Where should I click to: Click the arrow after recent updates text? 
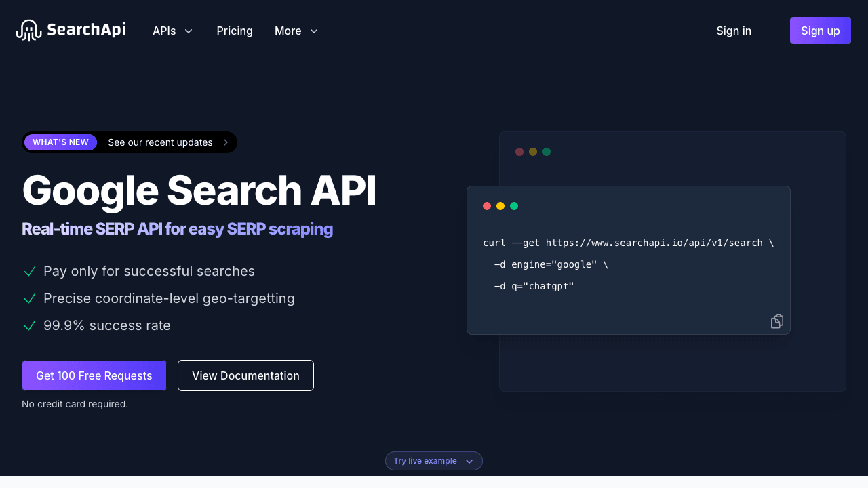[x=225, y=142]
